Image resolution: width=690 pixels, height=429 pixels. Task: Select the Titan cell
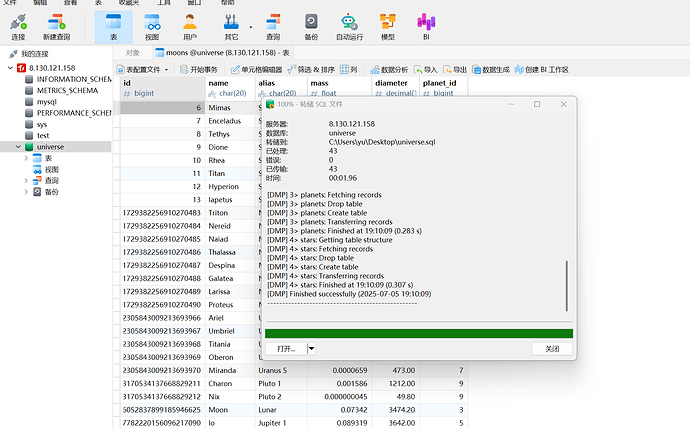pyautogui.click(x=230, y=173)
